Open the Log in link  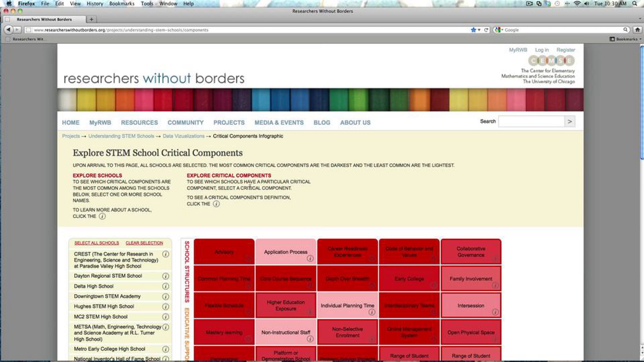point(542,50)
